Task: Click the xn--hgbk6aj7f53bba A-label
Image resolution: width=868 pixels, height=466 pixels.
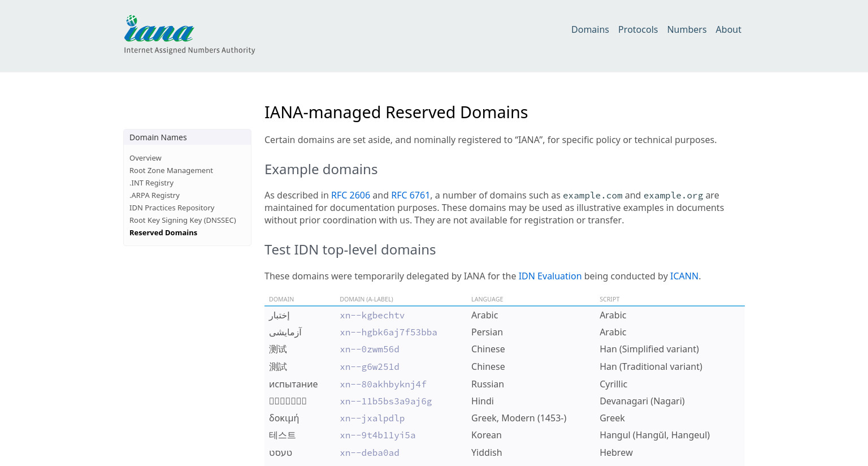Action: tap(388, 332)
